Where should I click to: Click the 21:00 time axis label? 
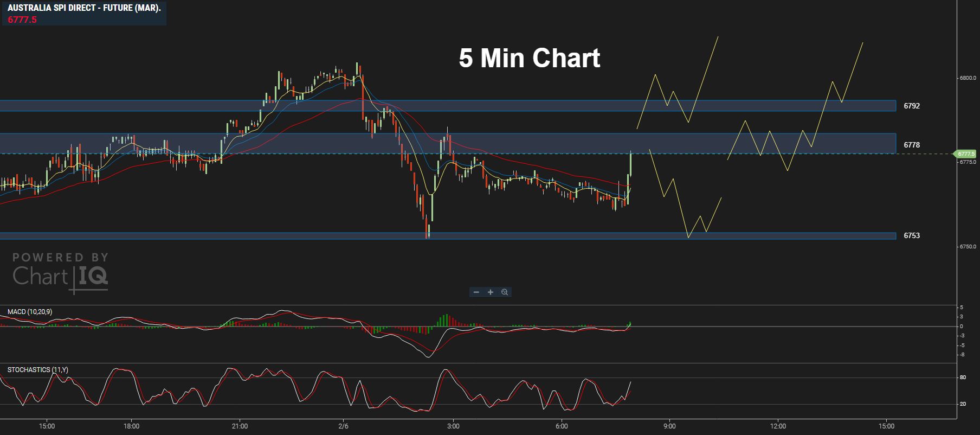coord(240,426)
